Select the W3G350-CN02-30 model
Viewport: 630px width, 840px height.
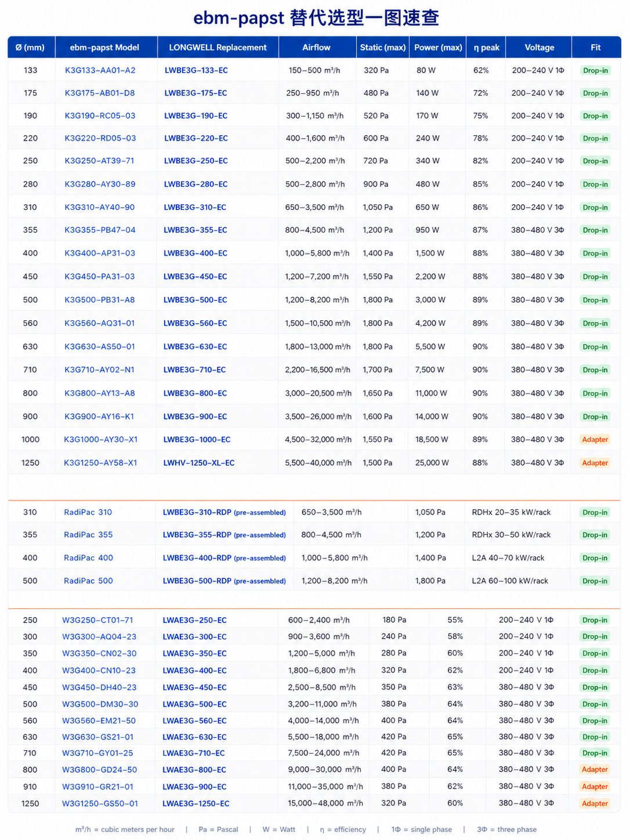point(100,654)
